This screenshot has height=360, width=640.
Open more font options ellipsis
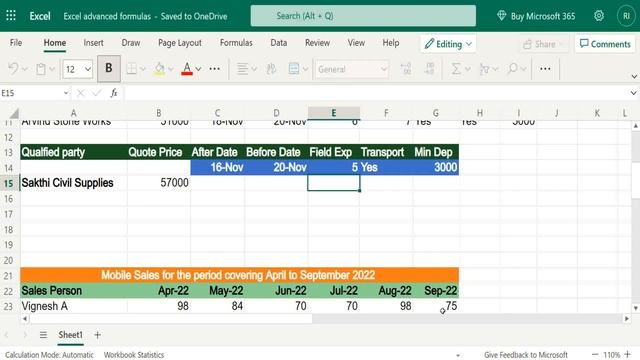(214, 69)
